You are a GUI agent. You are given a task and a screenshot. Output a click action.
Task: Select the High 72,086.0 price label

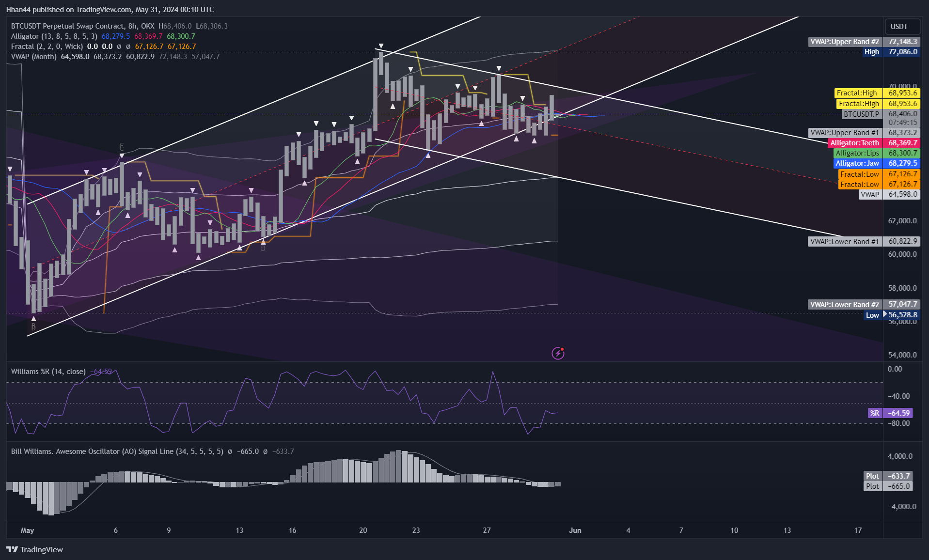(891, 52)
